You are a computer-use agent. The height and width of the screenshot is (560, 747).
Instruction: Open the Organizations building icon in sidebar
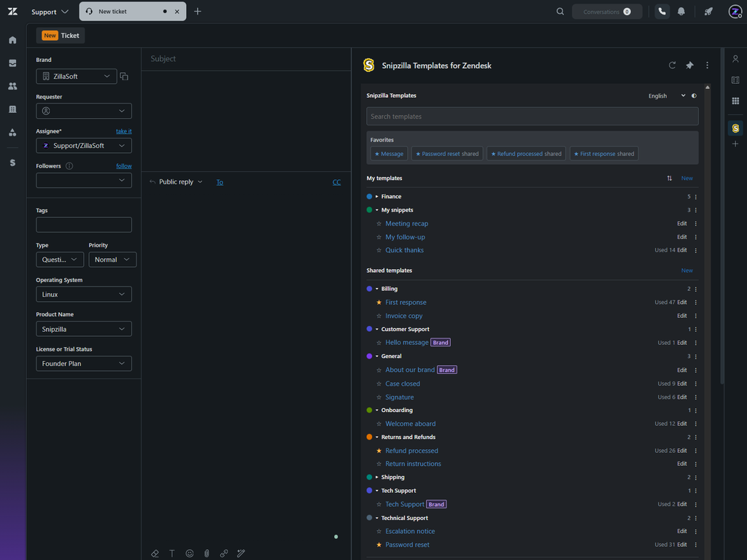point(12,109)
